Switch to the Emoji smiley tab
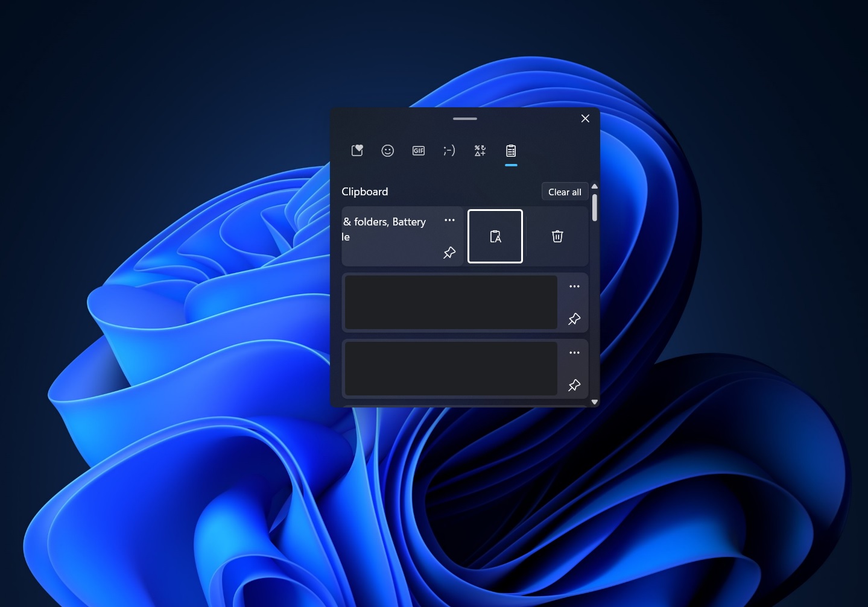This screenshot has width=868, height=607. pos(388,151)
